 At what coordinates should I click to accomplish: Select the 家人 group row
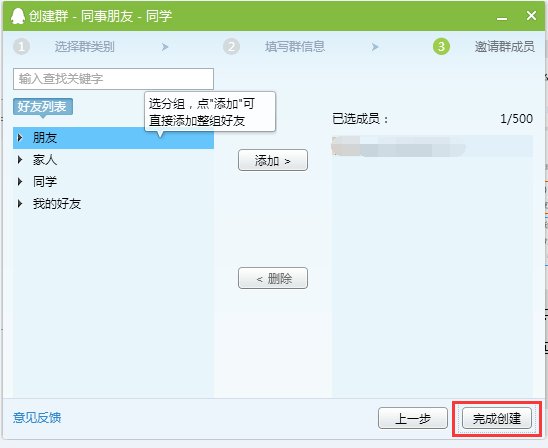[x=113, y=160]
